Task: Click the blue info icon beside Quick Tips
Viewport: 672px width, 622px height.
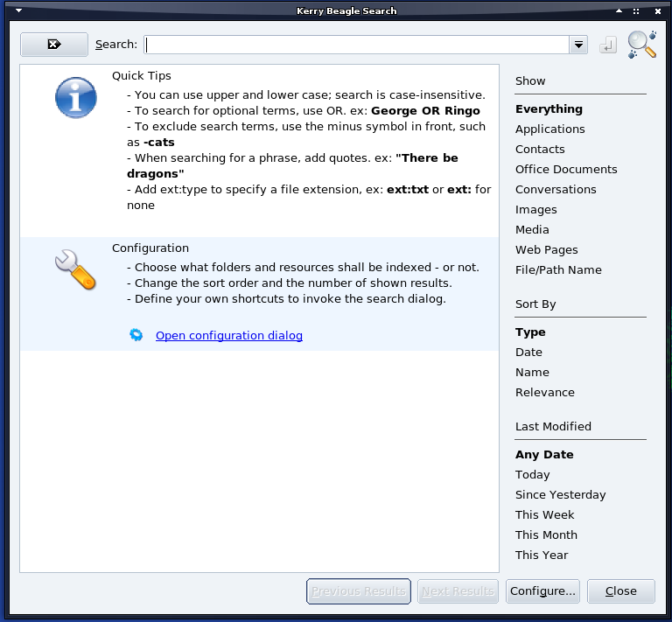Action: coord(76,98)
